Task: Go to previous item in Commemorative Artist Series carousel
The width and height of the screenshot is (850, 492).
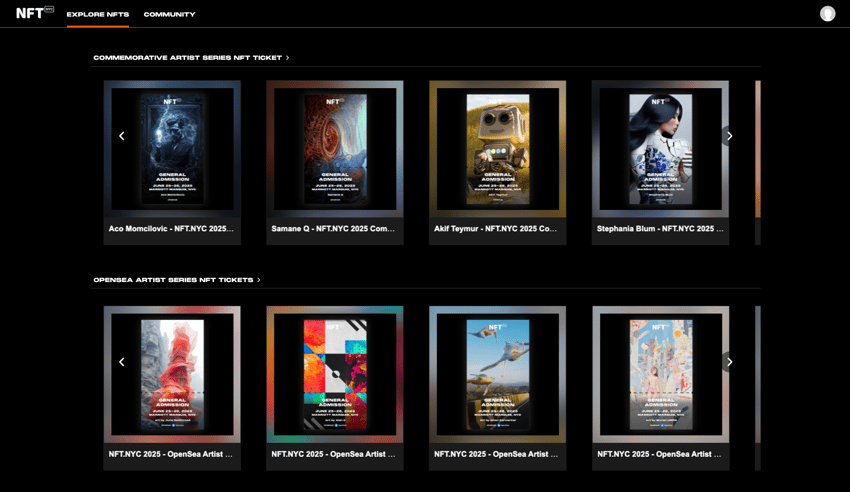Action: click(x=121, y=136)
